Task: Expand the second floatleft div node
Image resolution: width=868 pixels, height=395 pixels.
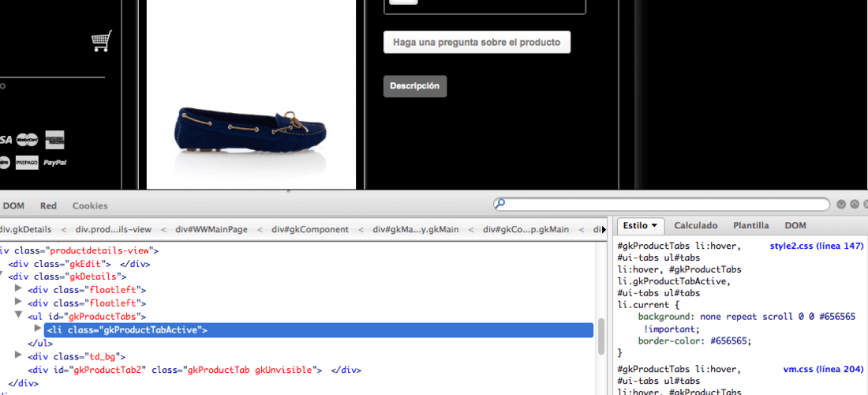Action: click(x=18, y=302)
